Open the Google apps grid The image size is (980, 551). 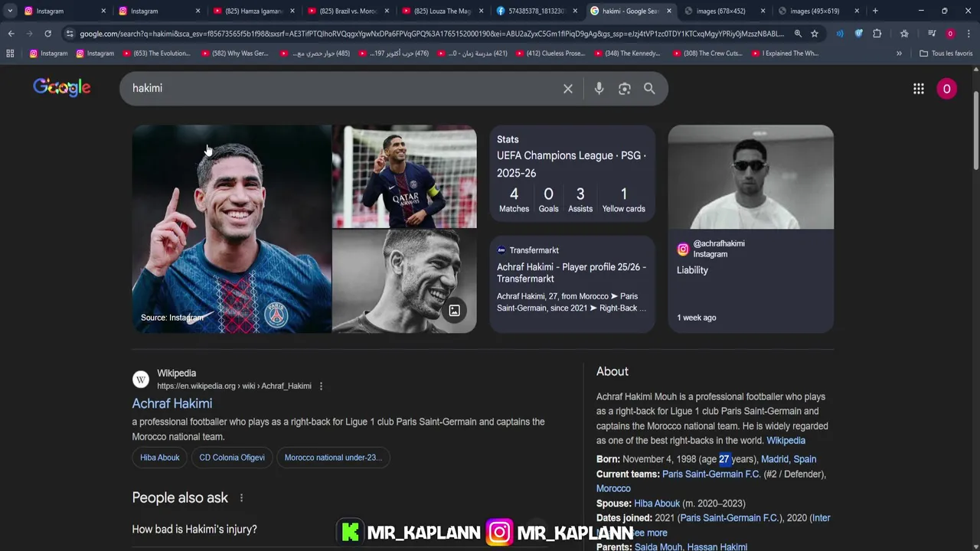click(x=919, y=89)
